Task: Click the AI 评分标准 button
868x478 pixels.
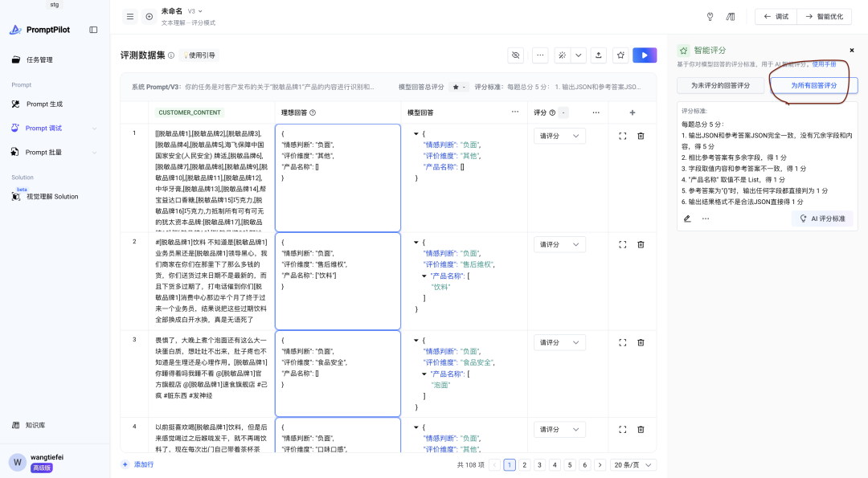Action: [822, 219]
